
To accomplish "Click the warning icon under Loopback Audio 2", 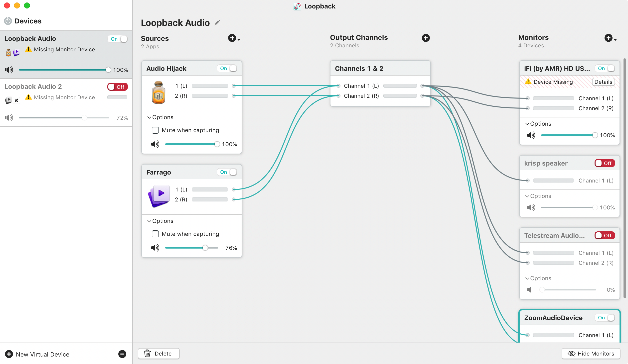I will (x=28, y=97).
